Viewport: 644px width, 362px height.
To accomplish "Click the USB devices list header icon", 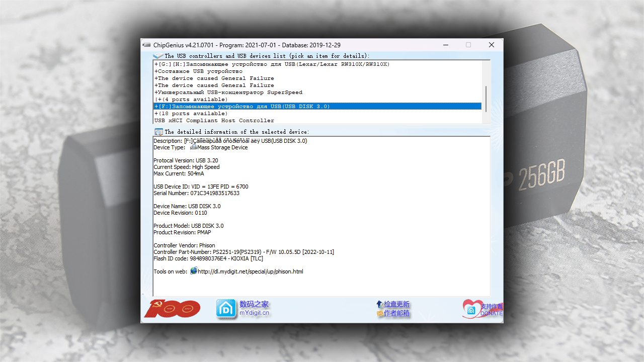I will [x=158, y=56].
